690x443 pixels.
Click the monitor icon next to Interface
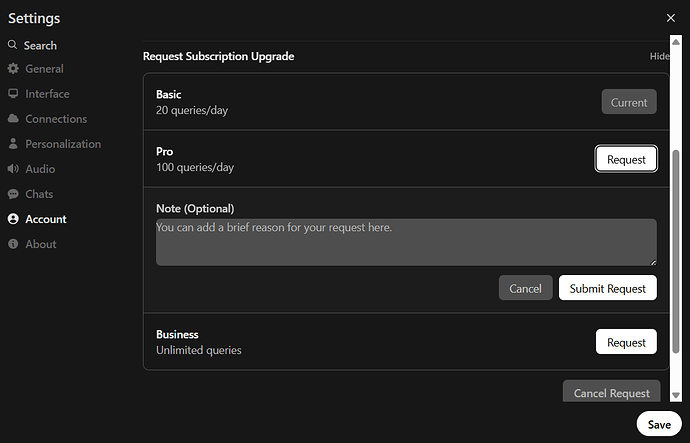13,94
